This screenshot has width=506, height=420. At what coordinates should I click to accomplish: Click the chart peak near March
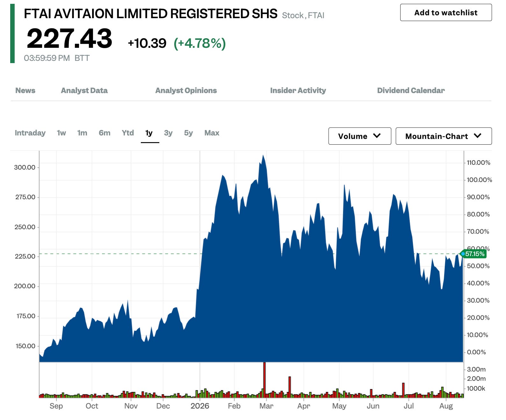coord(263,156)
